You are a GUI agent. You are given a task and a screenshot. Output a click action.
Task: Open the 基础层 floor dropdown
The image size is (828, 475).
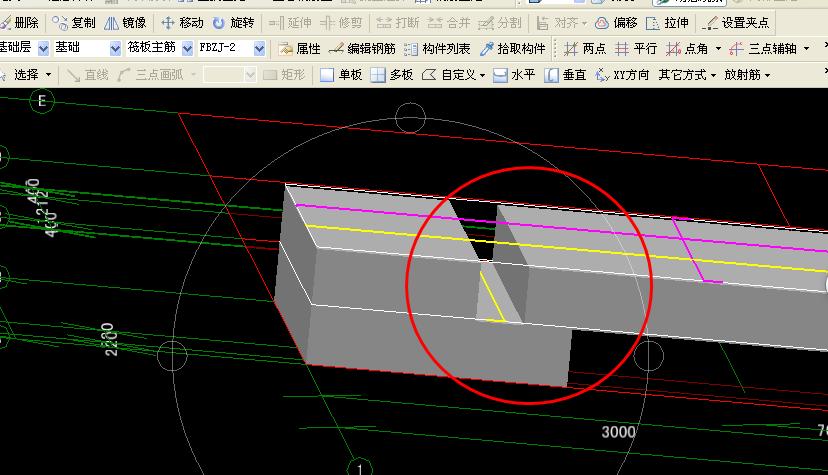pos(43,49)
